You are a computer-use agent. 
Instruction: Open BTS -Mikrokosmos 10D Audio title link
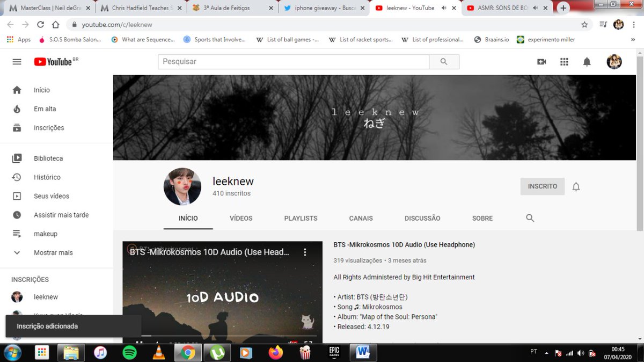point(404,245)
